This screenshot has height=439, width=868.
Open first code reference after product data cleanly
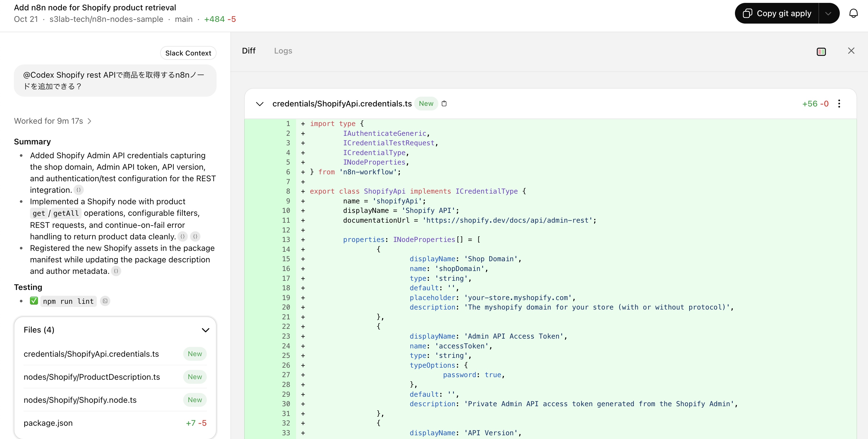click(182, 237)
